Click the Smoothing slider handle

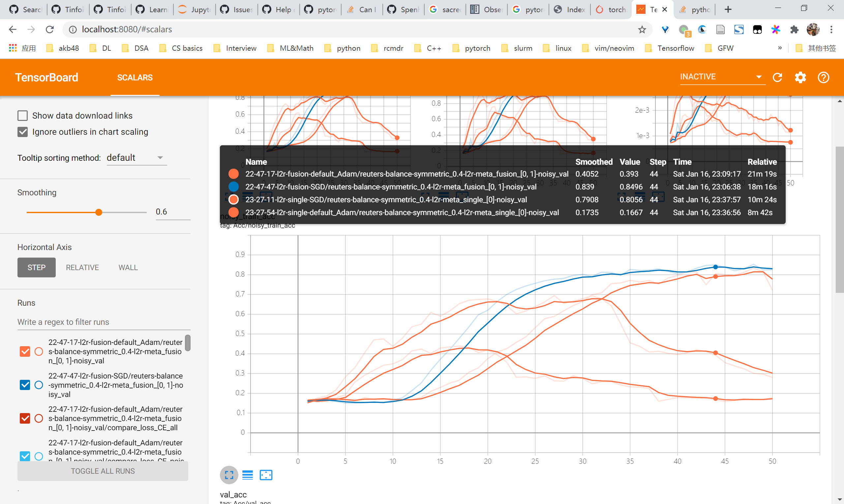click(x=99, y=212)
